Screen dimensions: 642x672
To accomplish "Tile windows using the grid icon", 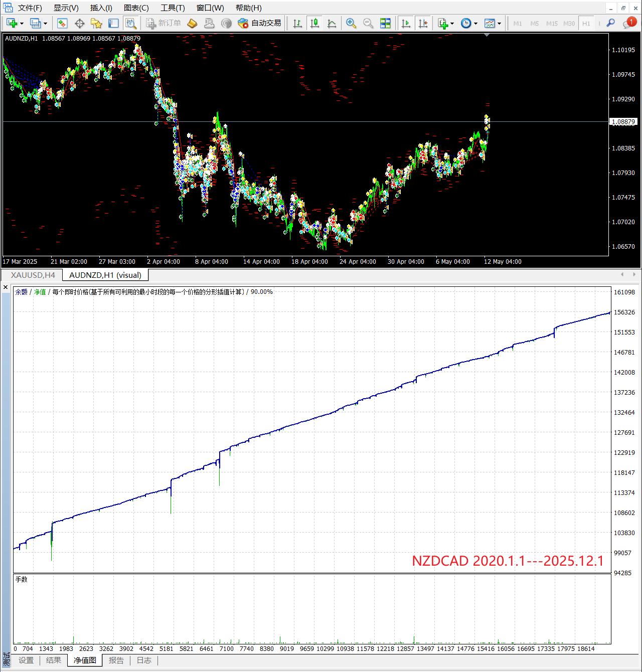I will [385, 24].
